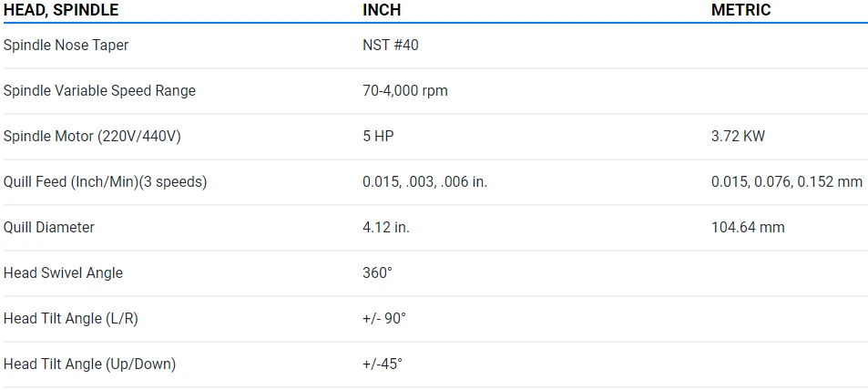Click the NST #40 value
868x390 pixels.
point(391,45)
